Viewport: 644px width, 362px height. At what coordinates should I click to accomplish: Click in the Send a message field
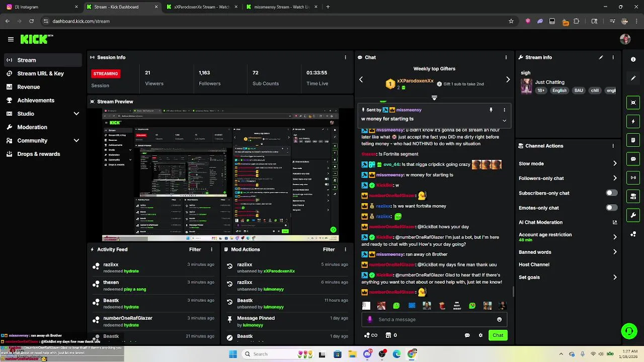click(435, 319)
